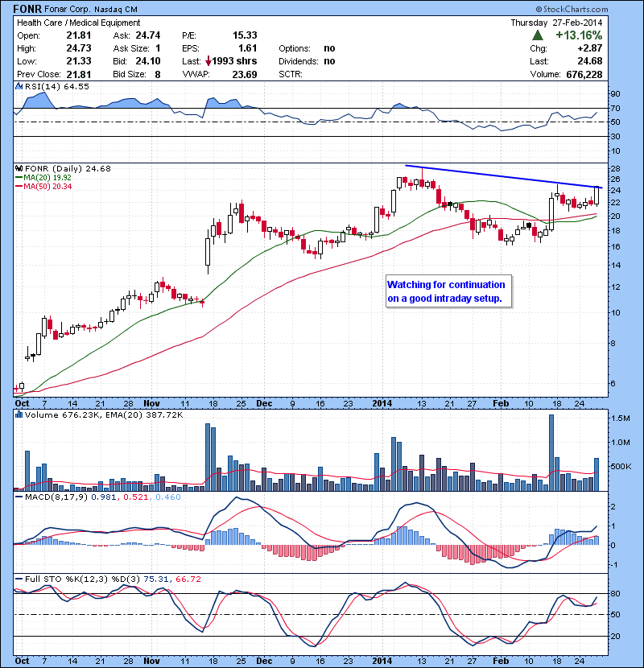
Task: Click the latest white candlestick on 27-Feb
Action: 596,195
